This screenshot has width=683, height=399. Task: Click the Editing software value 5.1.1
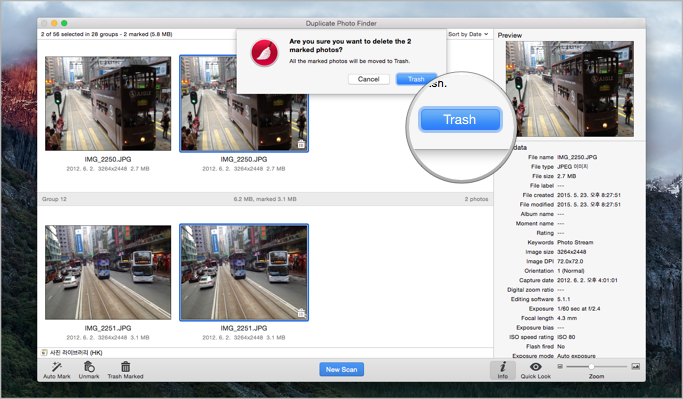564,299
